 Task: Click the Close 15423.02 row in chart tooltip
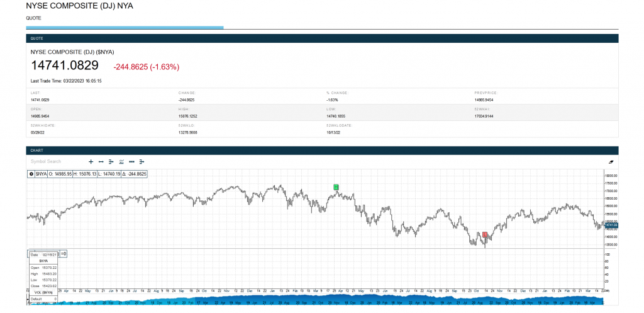43,285
